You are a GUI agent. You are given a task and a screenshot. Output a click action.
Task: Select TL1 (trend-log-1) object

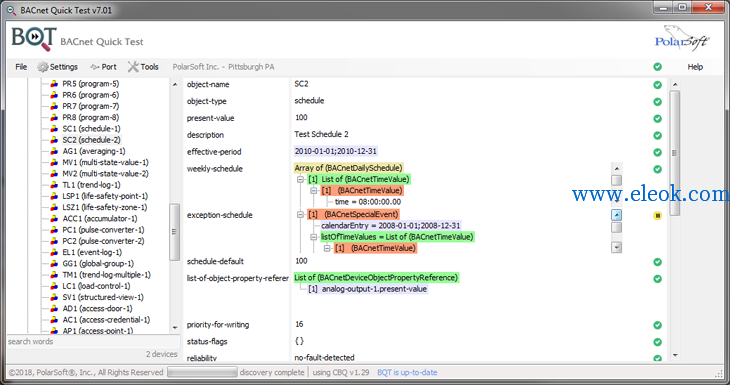(91, 185)
